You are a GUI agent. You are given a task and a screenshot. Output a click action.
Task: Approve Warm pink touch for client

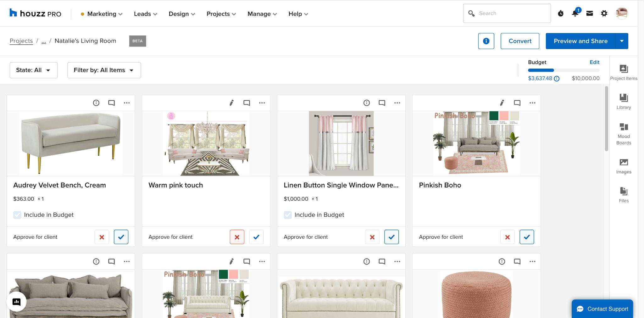256,237
